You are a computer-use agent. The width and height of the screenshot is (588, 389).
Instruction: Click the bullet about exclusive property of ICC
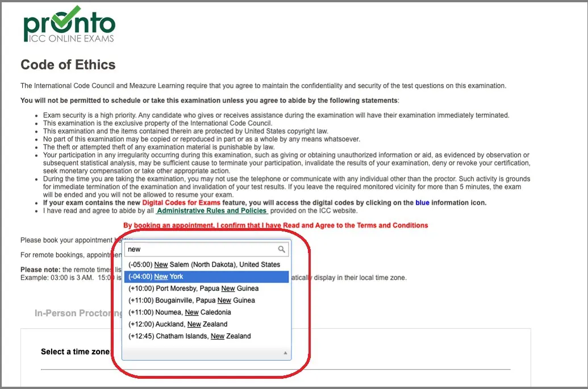click(157, 123)
